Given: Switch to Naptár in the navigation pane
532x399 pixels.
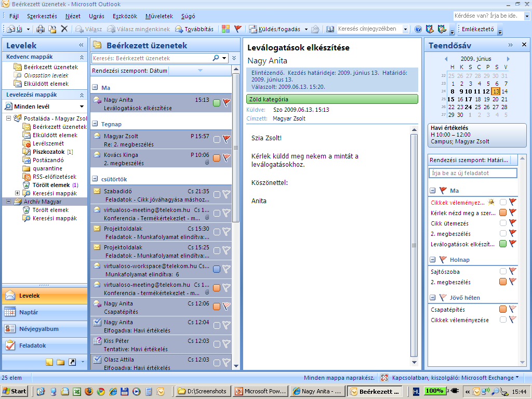Looking at the screenshot, I should pos(45,312).
